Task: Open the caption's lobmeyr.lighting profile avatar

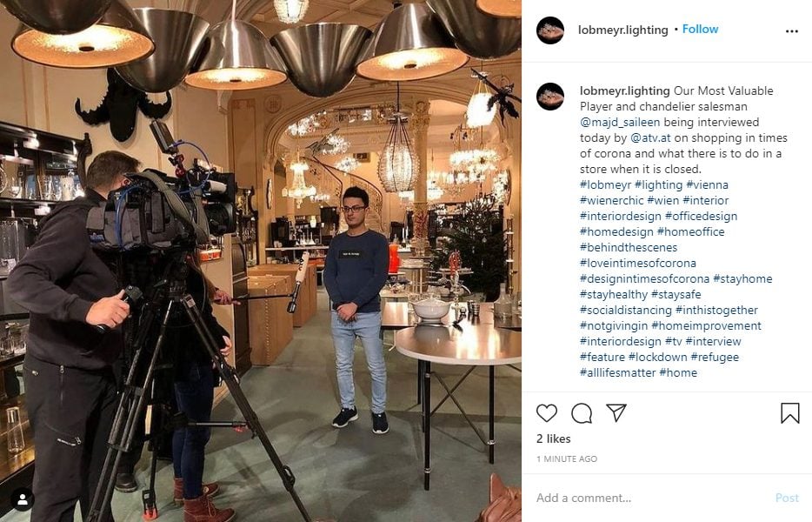Action: click(x=550, y=97)
